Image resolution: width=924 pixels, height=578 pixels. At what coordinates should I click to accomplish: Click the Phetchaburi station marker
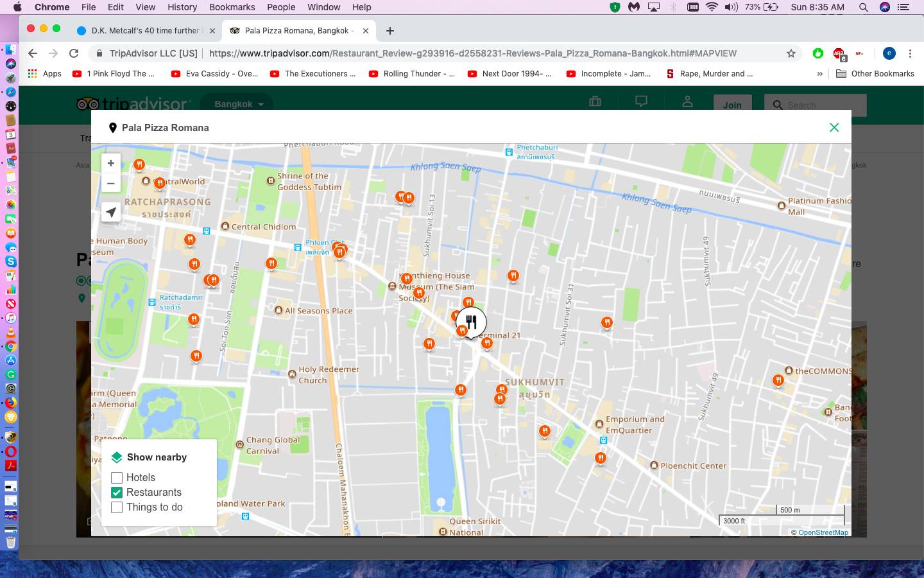pyautogui.click(x=509, y=153)
